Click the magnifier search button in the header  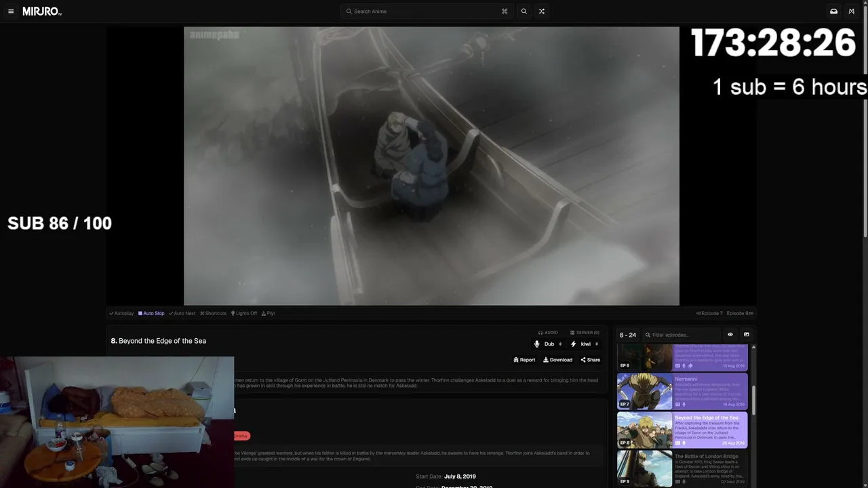(x=524, y=12)
